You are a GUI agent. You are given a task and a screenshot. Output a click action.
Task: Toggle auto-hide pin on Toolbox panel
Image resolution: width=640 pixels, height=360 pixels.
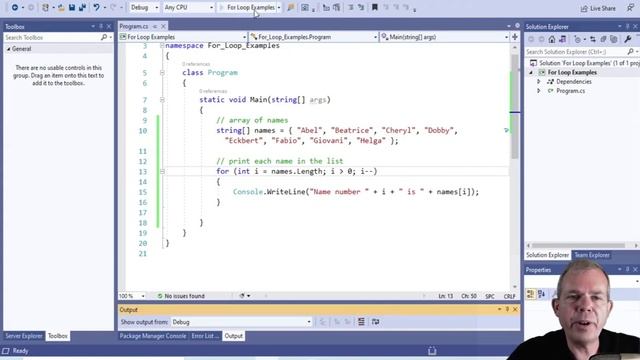tap(101, 27)
